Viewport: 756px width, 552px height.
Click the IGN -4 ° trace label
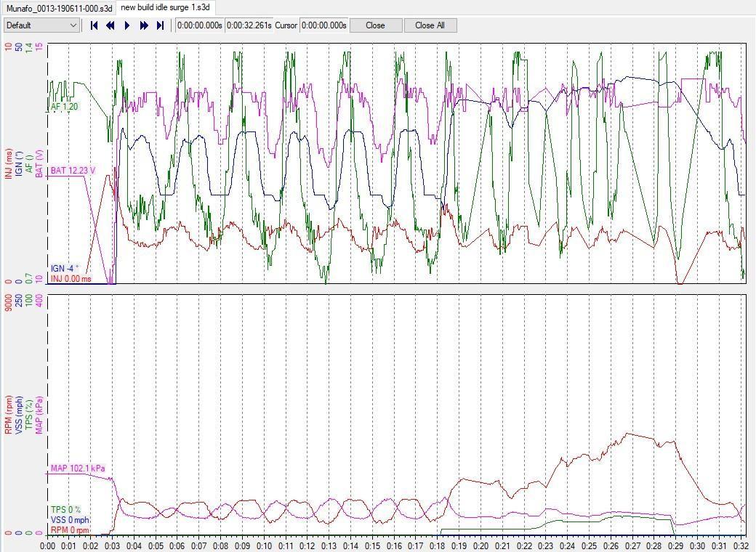65,269
